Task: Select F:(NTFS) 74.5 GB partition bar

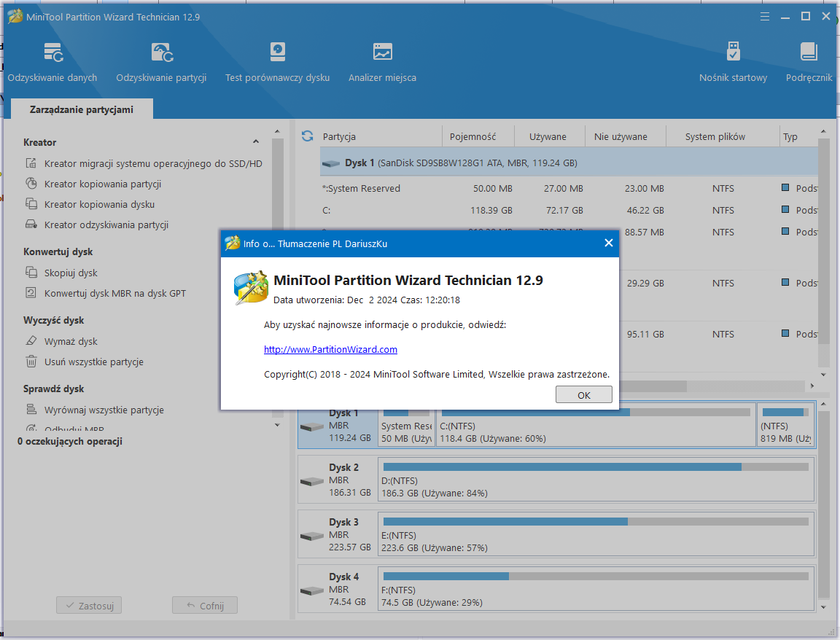Action: click(x=596, y=588)
